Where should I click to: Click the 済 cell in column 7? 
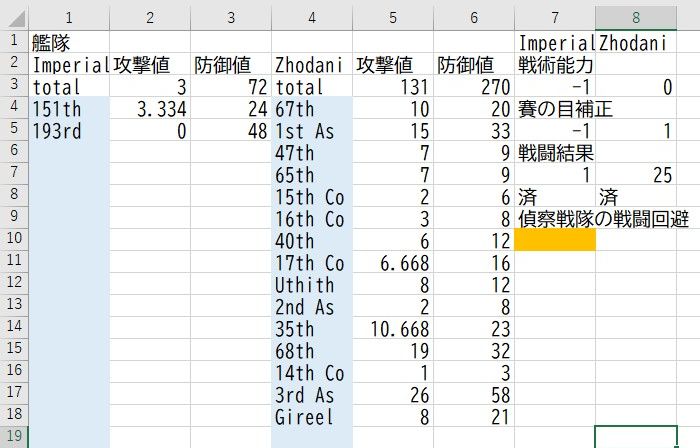pyautogui.click(x=555, y=196)
